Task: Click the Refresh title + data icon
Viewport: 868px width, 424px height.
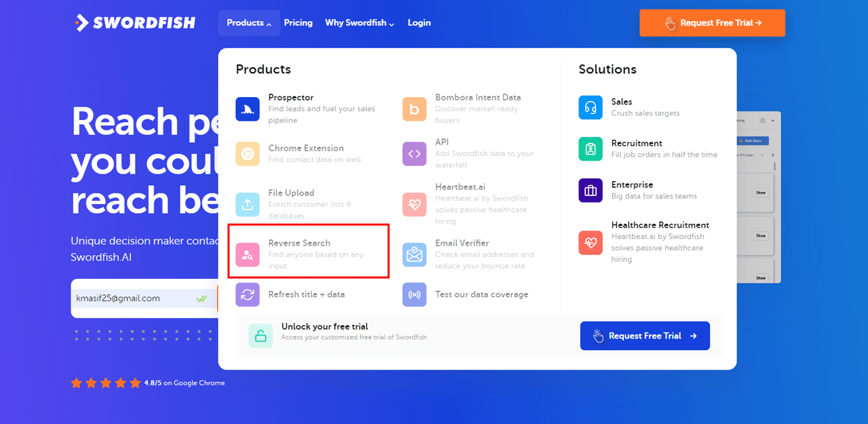Action: pos(248,294)
